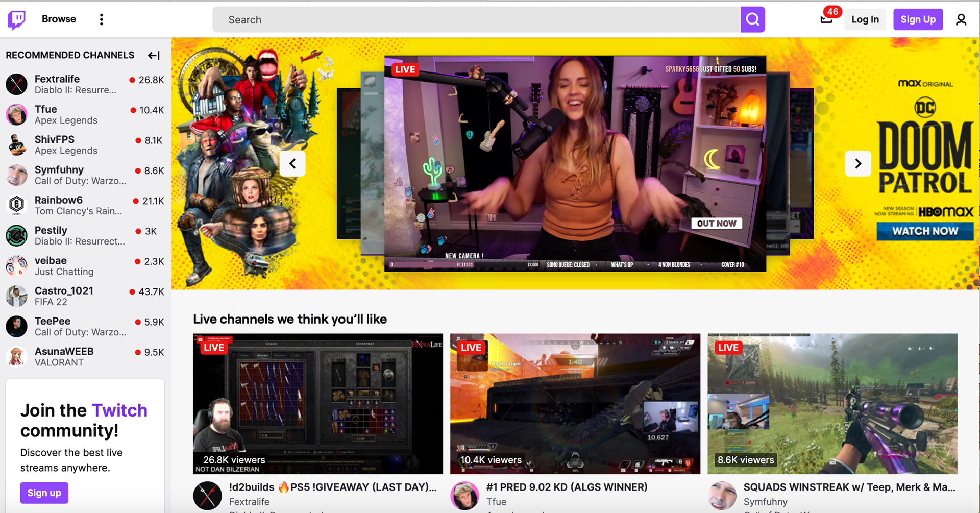Open Fextralife avatar in sidebar
The width and height of the screenshot is (980, 513).
pos(16,84)
